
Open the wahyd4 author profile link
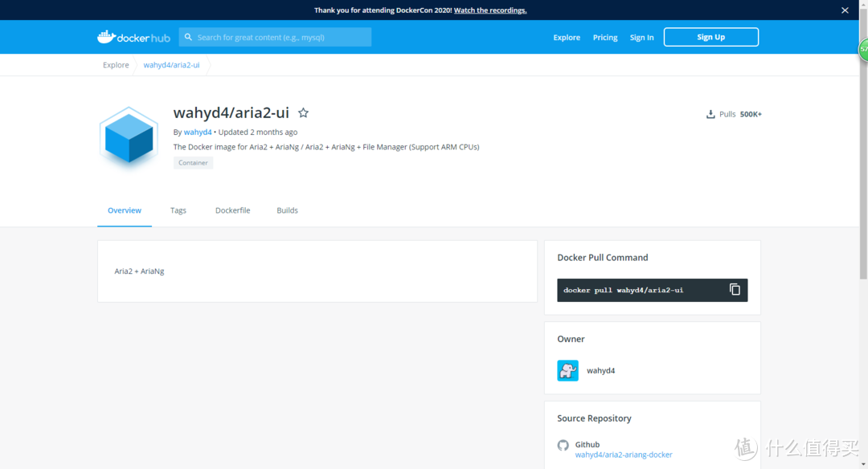coord(198,133)
